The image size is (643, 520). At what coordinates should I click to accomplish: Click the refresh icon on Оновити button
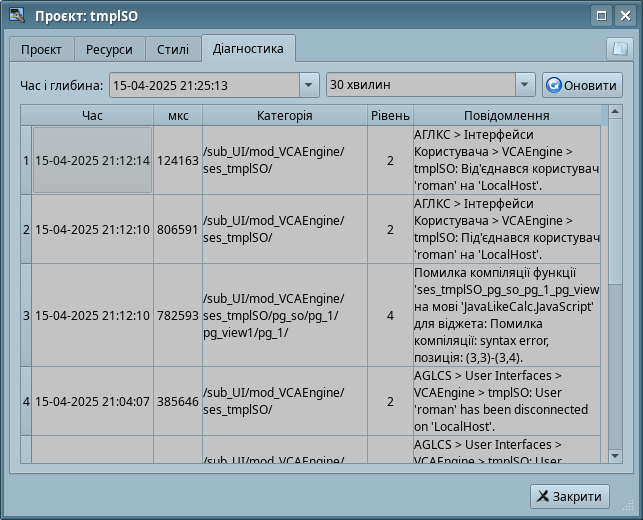click(553, 86)
